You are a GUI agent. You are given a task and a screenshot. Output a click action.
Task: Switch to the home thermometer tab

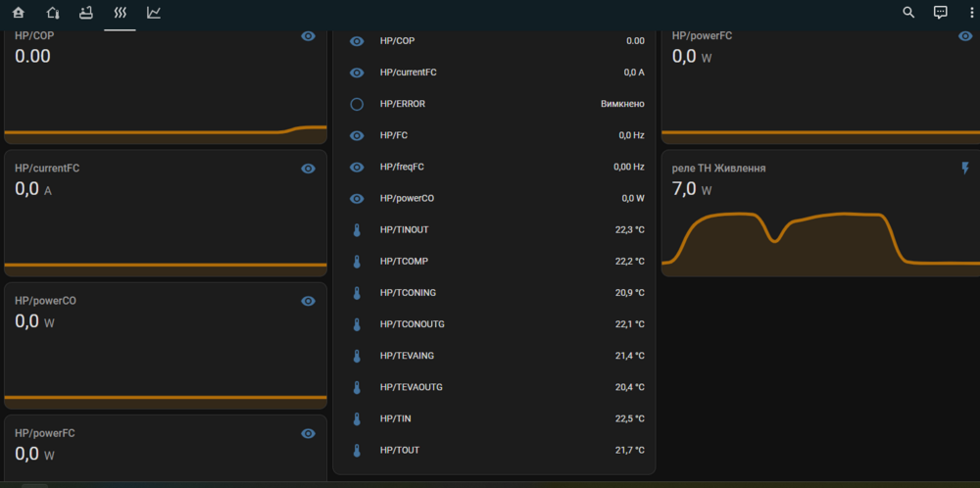click(x=53, y=13)
